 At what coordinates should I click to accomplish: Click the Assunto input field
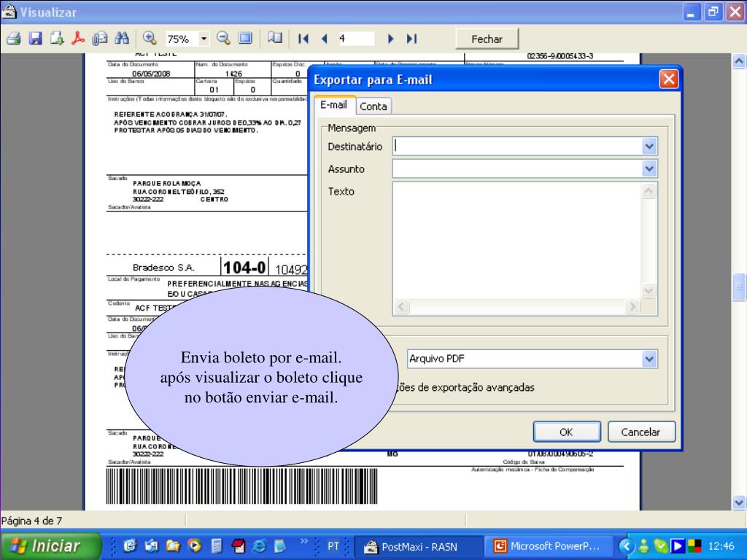518,168
